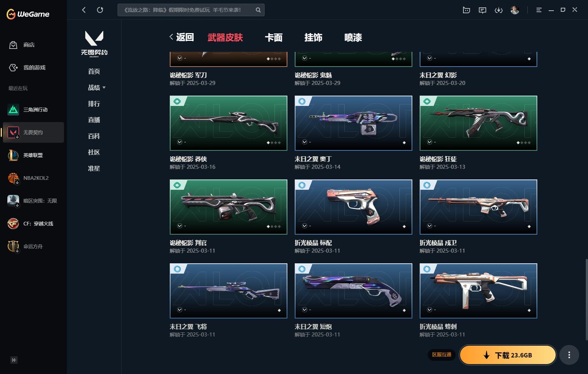This screenshot has width=588, height=374.
Task: Open the 商店 store icon
Action: coord(13,45)
